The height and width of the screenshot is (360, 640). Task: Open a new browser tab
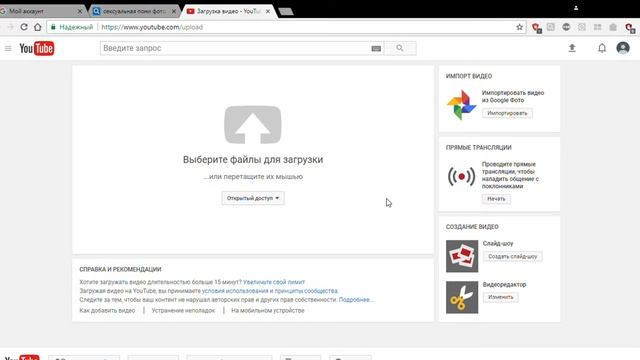pos(286,11)
